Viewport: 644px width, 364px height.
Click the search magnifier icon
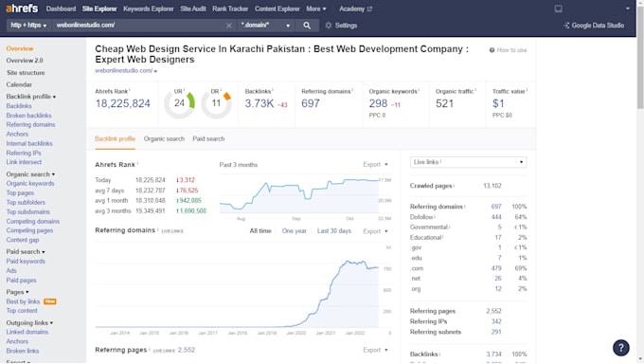tap(307, 26)
